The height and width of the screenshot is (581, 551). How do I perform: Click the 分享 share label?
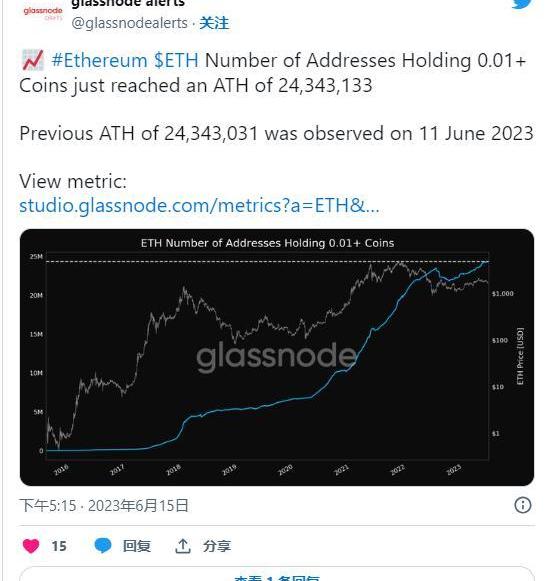click(217, 546)
